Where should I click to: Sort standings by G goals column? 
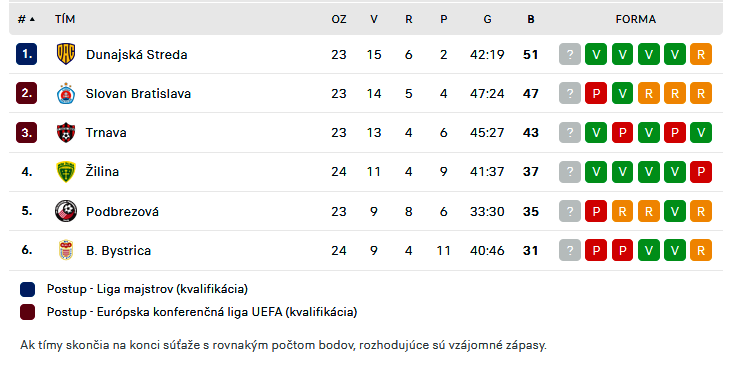pyautogui.click(x=488, y=19)
